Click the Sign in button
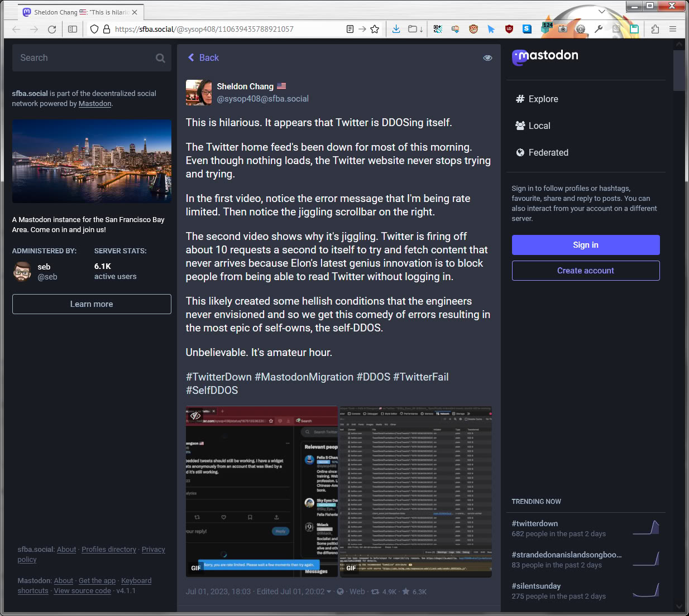 [x=586, y=245]
